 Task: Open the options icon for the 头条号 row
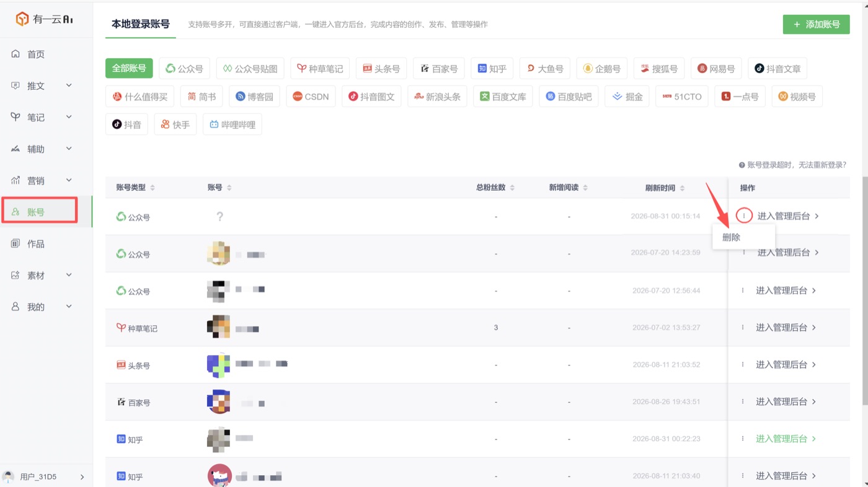click(x=743, y=364)
